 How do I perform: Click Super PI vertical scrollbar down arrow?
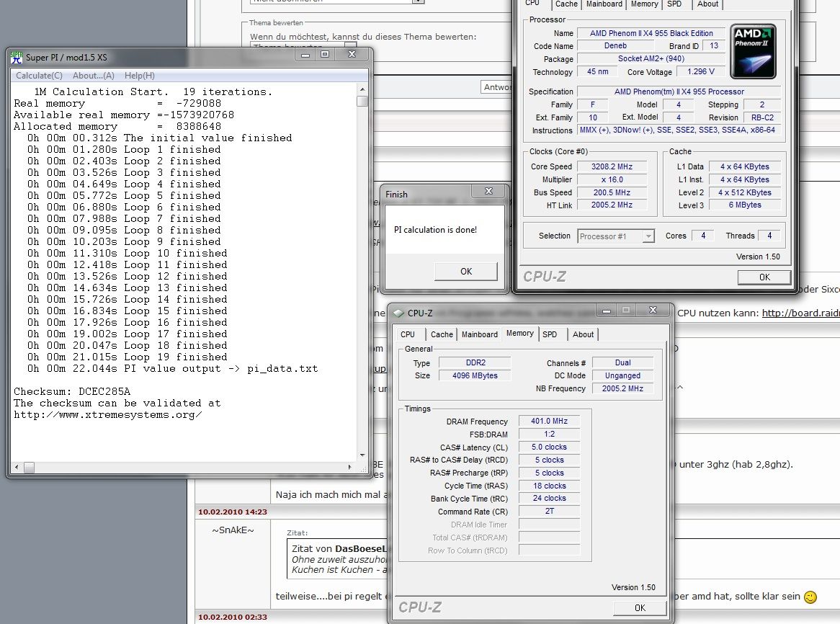point(362,456)
